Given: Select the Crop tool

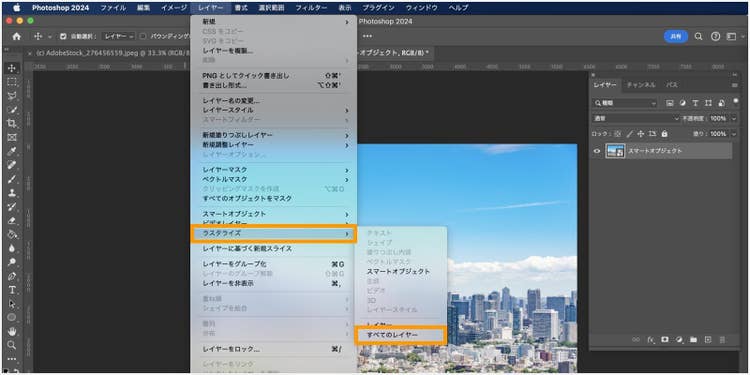Looking at the screenshot, I should tap(12, 123).
